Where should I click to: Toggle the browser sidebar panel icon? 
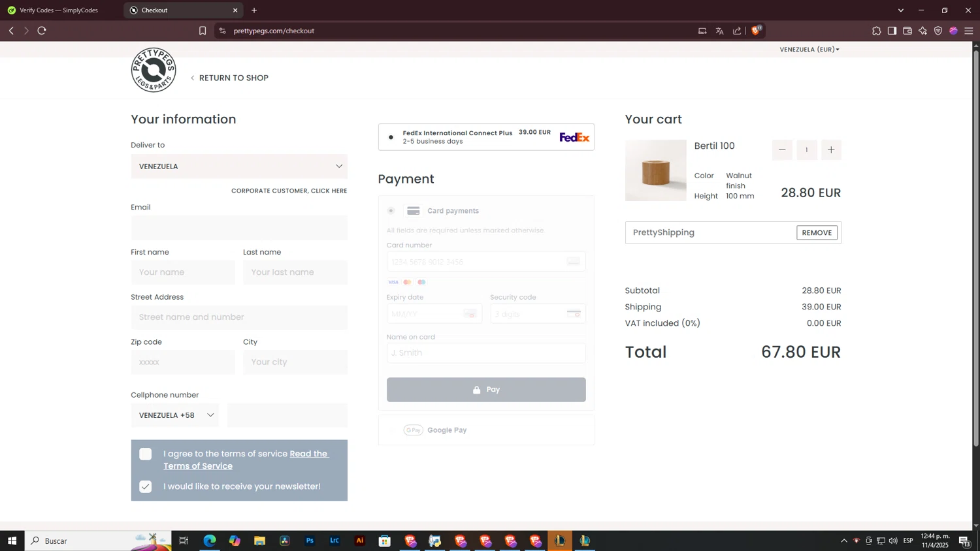tap(892, 31)
